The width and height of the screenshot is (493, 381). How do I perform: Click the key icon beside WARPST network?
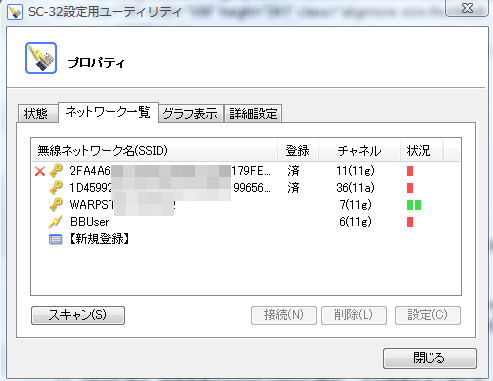point(56,204)
